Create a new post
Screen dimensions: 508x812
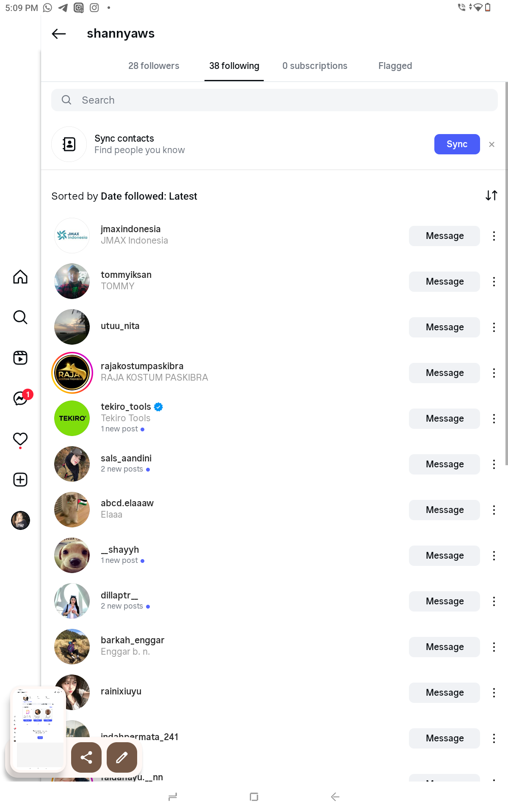[x=20, y=480]
